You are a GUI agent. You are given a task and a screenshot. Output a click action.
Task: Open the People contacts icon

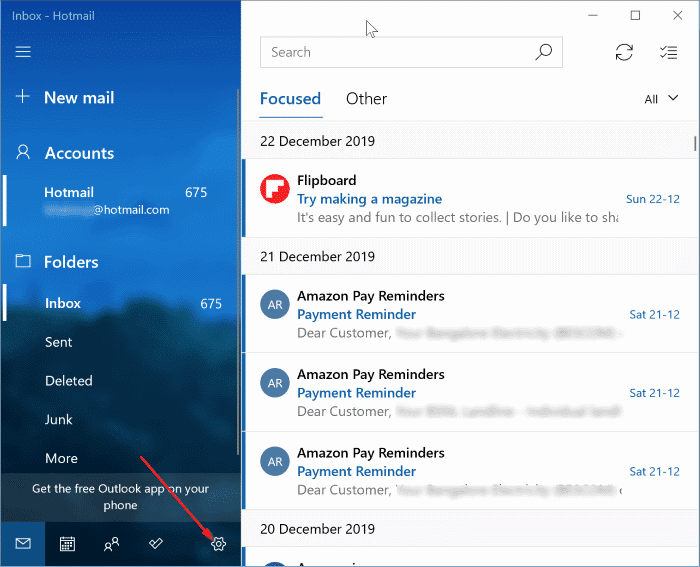pyautogui.click(x=112, y=544)
